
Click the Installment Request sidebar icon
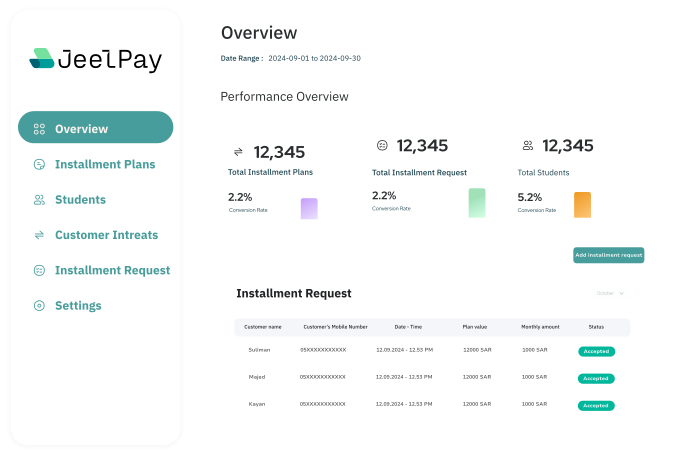click(39, 270)
